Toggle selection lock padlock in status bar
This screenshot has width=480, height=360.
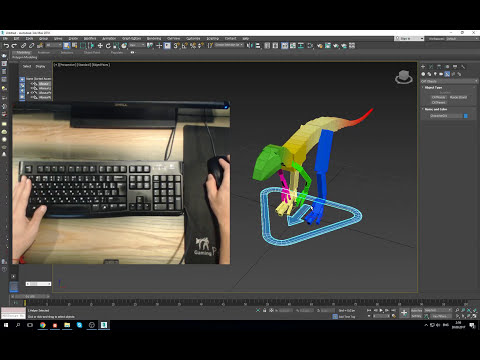coord(264,310)
